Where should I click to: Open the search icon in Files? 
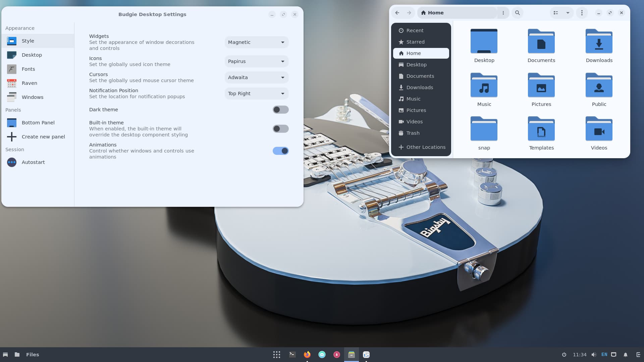point(518,13)
